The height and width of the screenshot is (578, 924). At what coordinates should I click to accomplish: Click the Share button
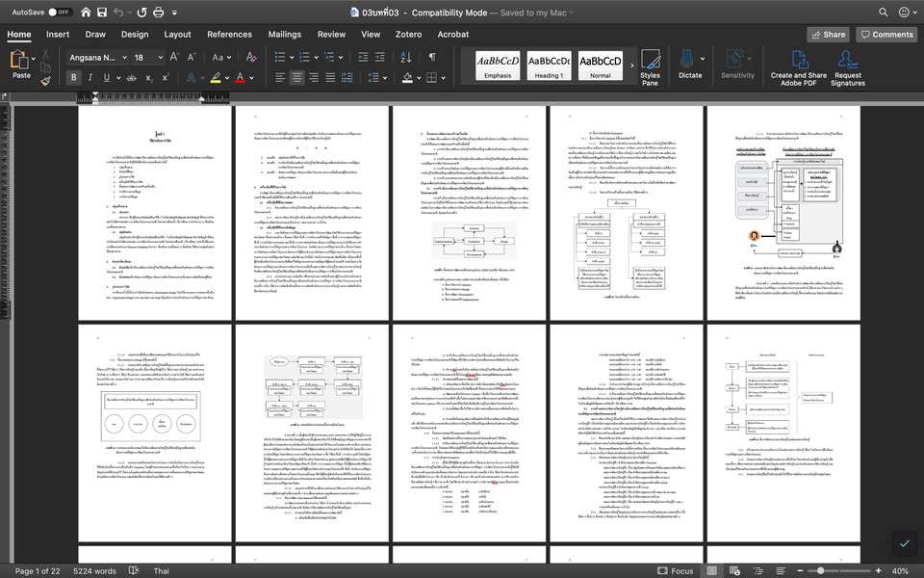point(828,35)
